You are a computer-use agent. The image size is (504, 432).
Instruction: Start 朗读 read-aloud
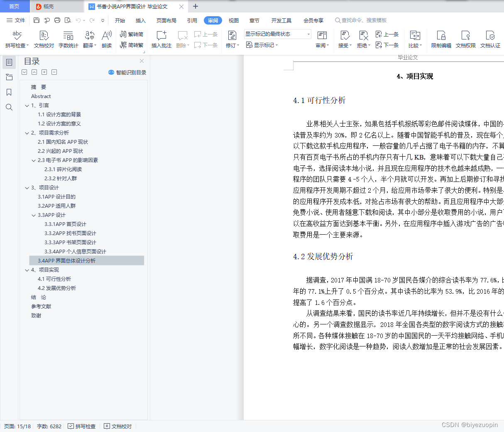106,39
